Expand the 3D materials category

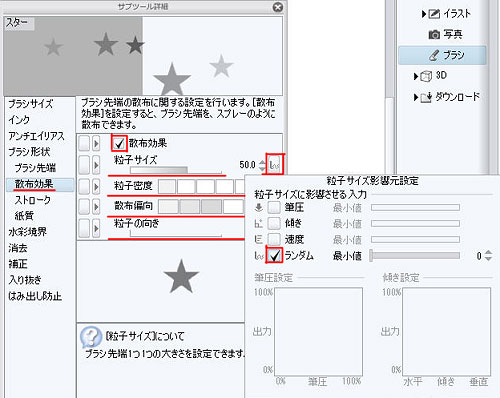coord(416,76)
